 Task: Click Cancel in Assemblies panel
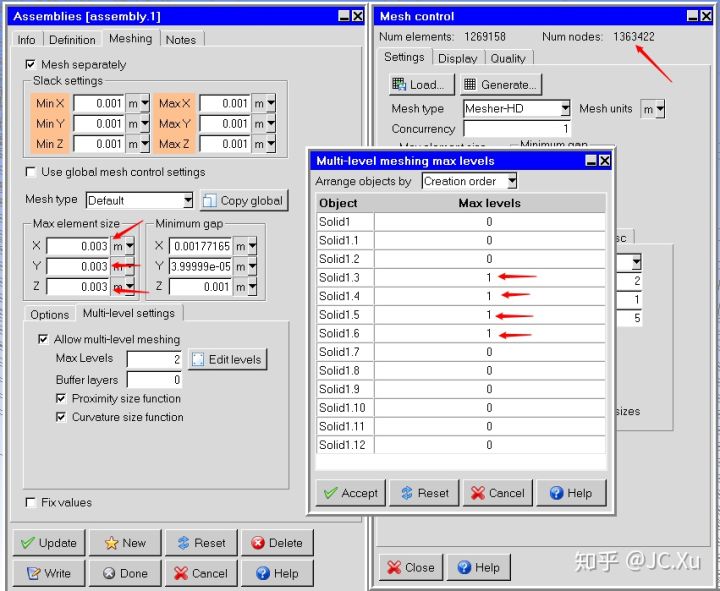coord(202,573)
